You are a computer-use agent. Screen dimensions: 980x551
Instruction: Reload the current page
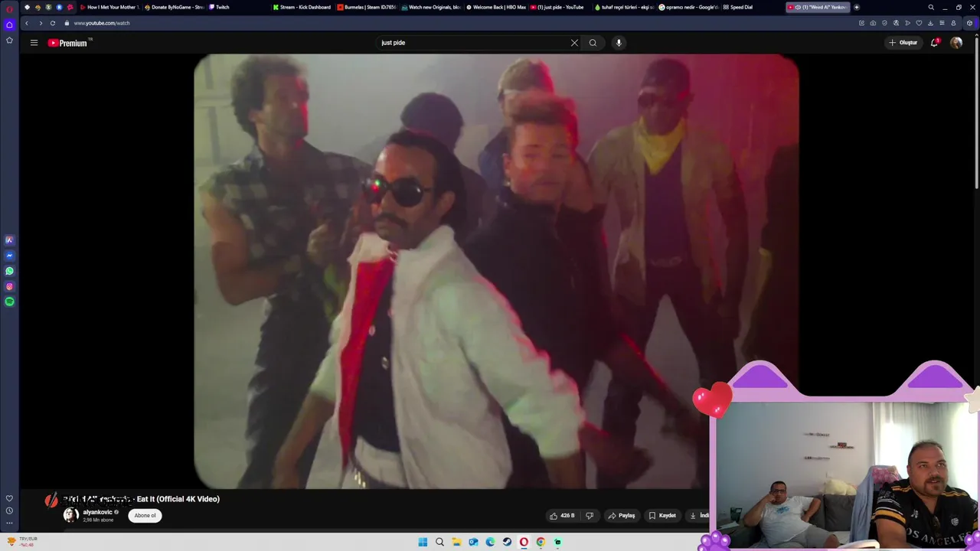point(53,23)
